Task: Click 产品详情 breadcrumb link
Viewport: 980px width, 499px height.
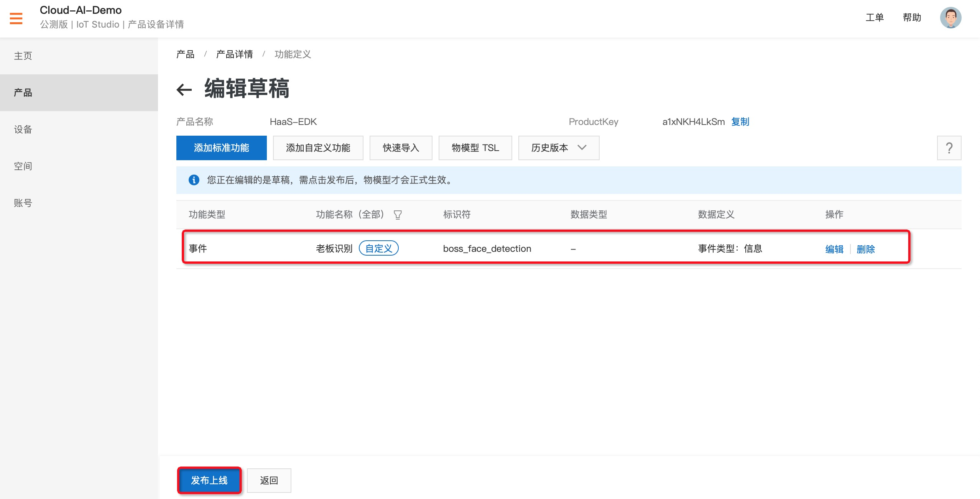Action: [234, 54]
